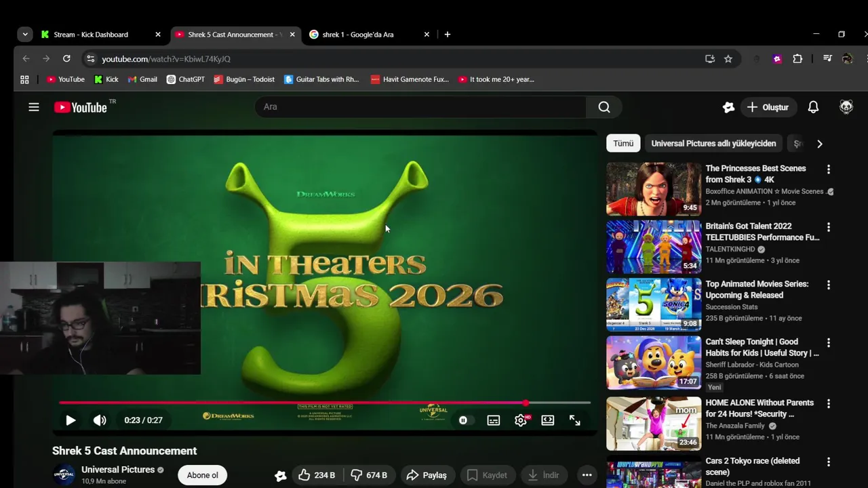Viewport: 868px width, 488px height.
Task: Select the Tümü filter chip
Action: pyautogui.click(x=623, y=144)
